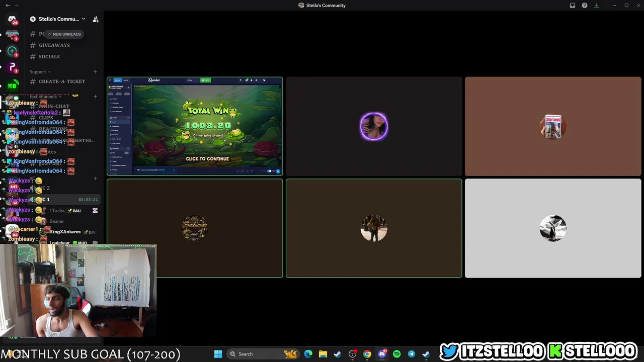
Task: Focus the light gray participant tile
Action: click(x=553, y=228)
